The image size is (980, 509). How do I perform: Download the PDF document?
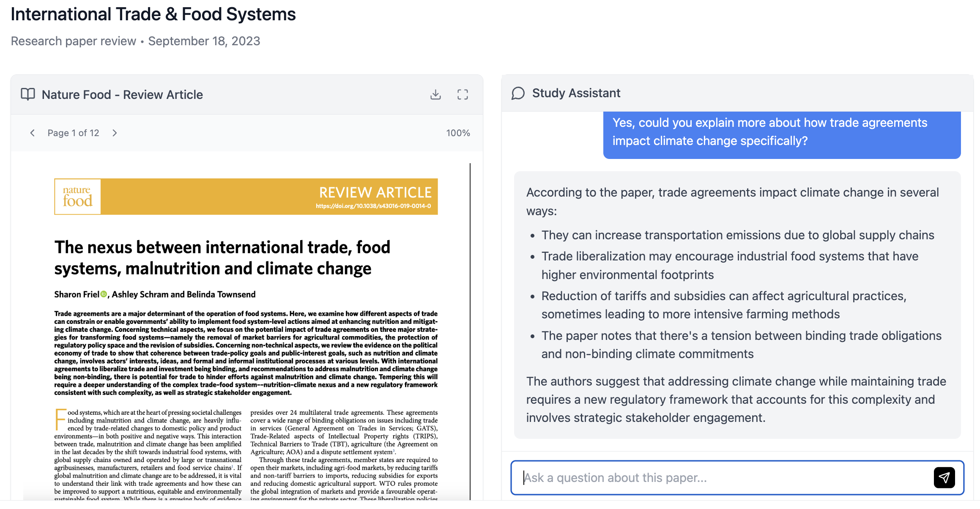pos(435,94)
